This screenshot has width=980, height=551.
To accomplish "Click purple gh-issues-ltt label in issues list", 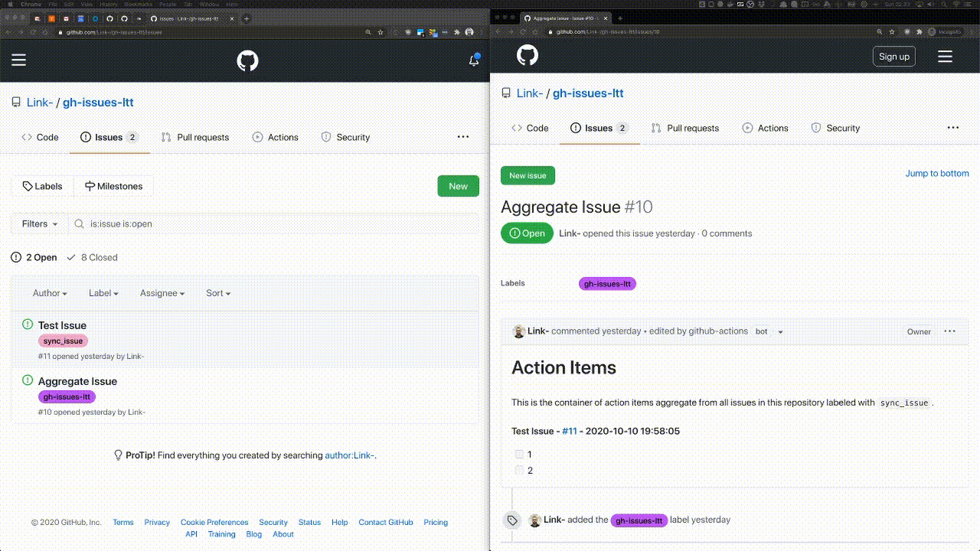I will (x=67, y=397).
